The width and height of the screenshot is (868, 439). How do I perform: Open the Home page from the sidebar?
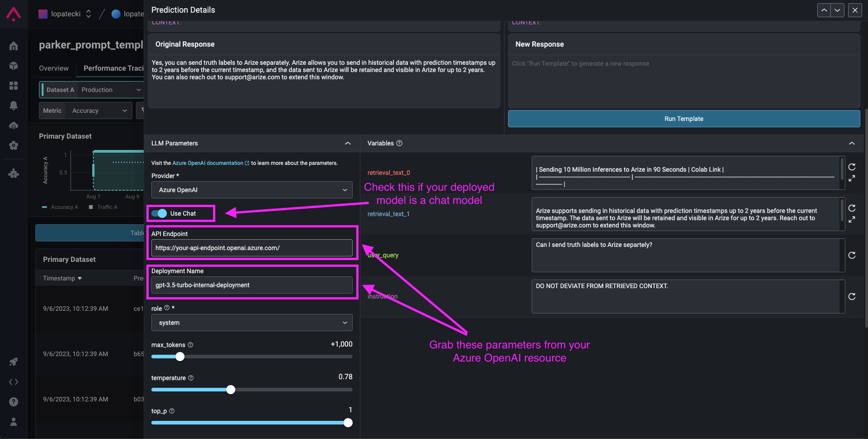tap(14, 46)
